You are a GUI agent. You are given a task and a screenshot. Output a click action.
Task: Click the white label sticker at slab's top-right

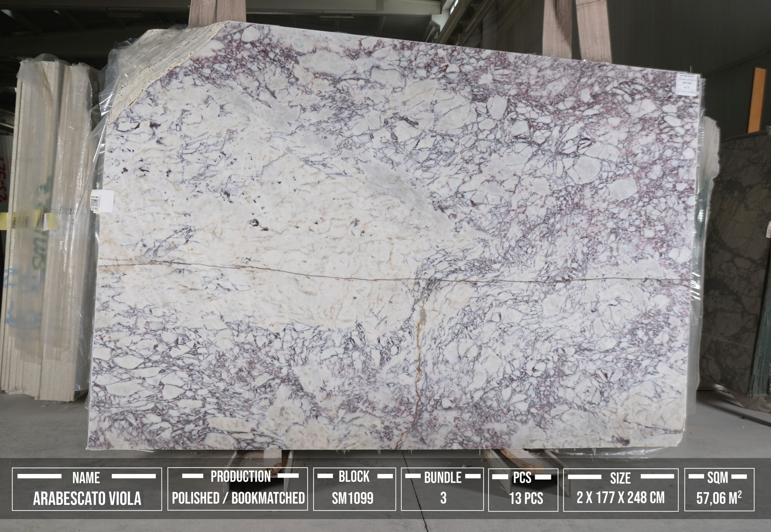pyautogui.click(x=688, y=84)
